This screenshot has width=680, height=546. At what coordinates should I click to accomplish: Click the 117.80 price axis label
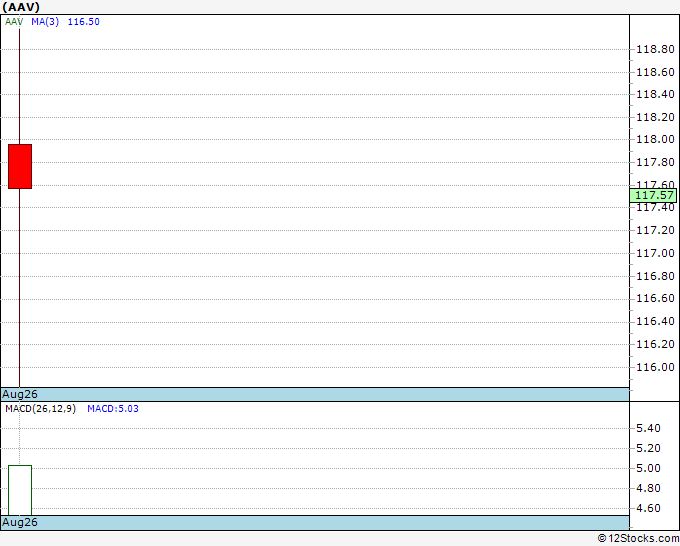655,162
